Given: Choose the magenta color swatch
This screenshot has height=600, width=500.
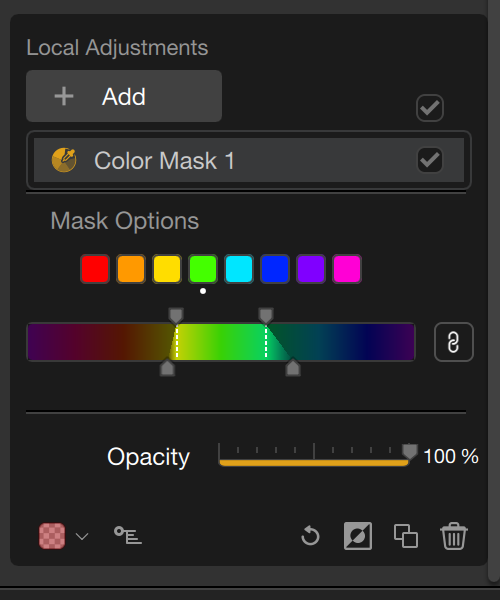Looking at the screenshot, I should click(347, 269).
